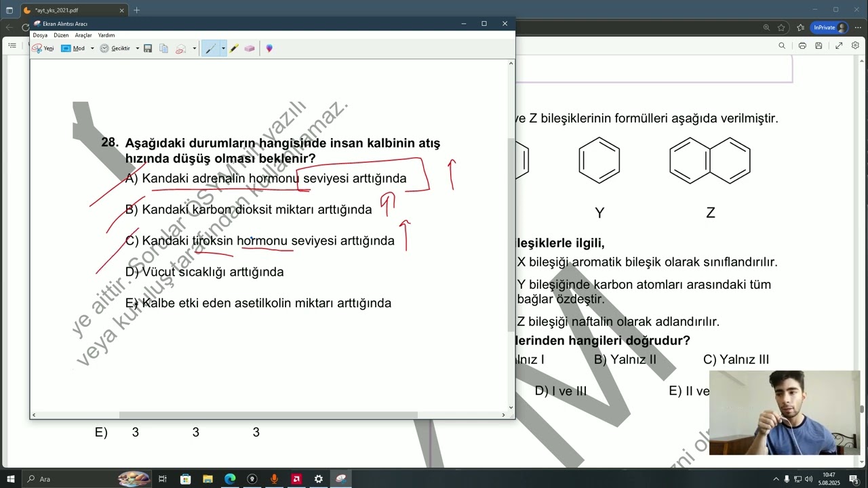The height and width of the screenshot is (488, 868).
Task: Expand the Mod dropdown arrow
Action: (x=92, y=48)
